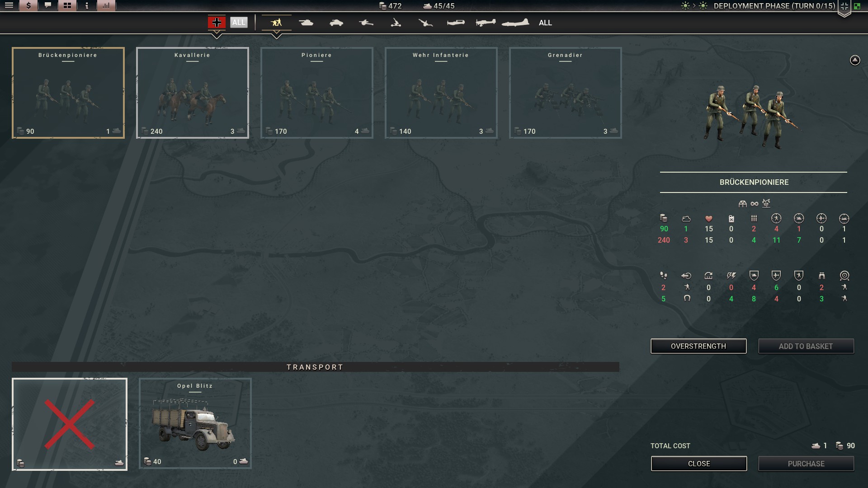The width and height of the screenshot is (868, 488).
Task: Click the fuel canister stat icon
Action: [x=731, y=219]
